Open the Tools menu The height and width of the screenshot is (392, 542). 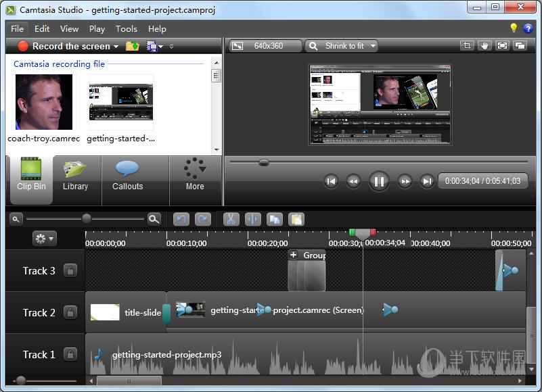click(x=126, y=28)
